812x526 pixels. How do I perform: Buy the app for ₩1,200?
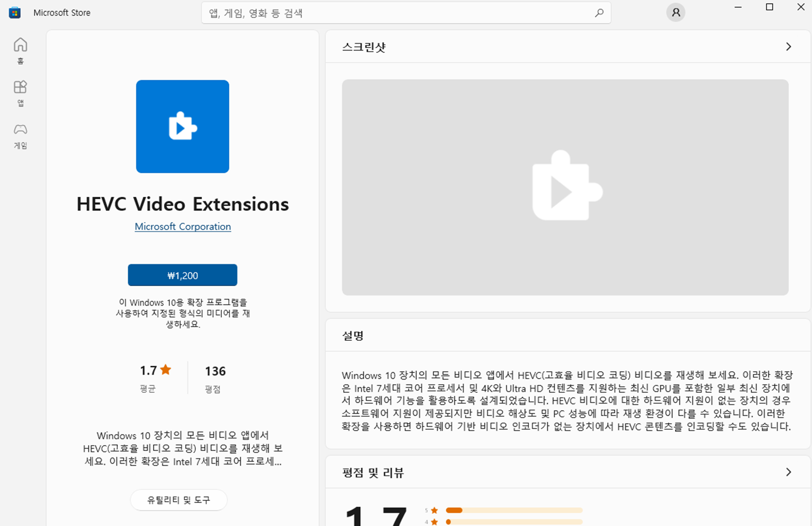(182, 275)
